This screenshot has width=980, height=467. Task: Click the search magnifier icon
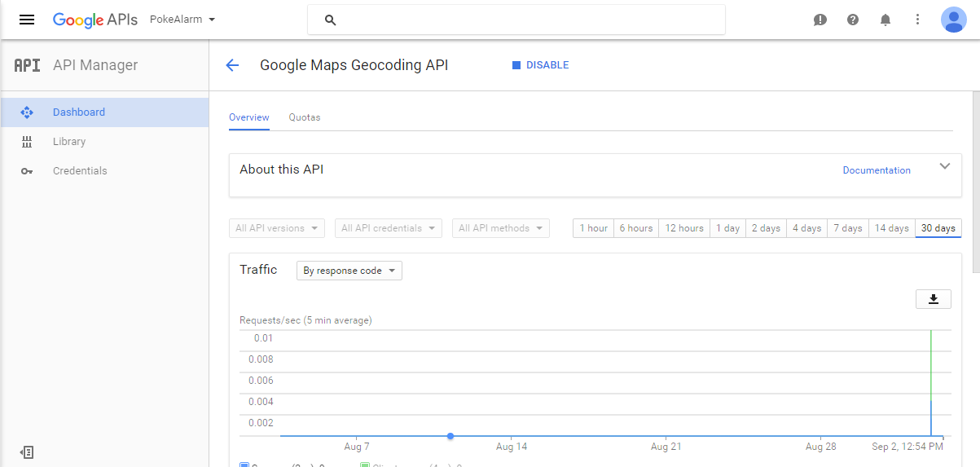[x=331, y=20]
